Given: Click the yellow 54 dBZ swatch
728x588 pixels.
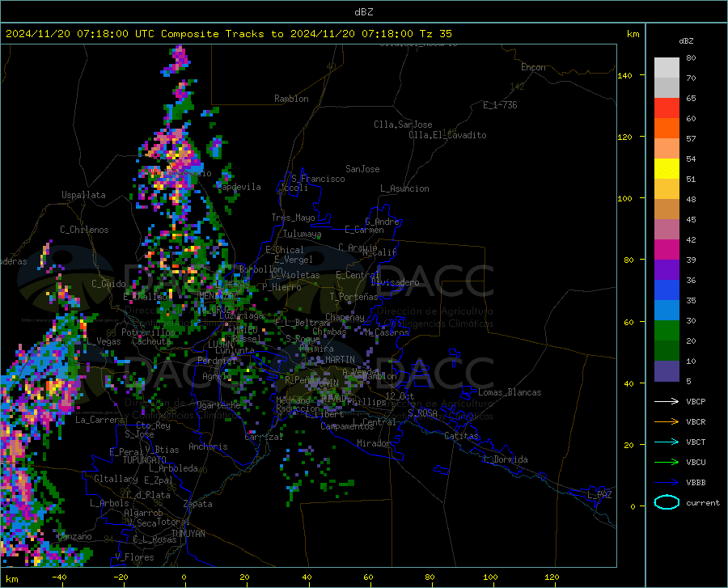Looking at the screenshot, I should (667, 169).
